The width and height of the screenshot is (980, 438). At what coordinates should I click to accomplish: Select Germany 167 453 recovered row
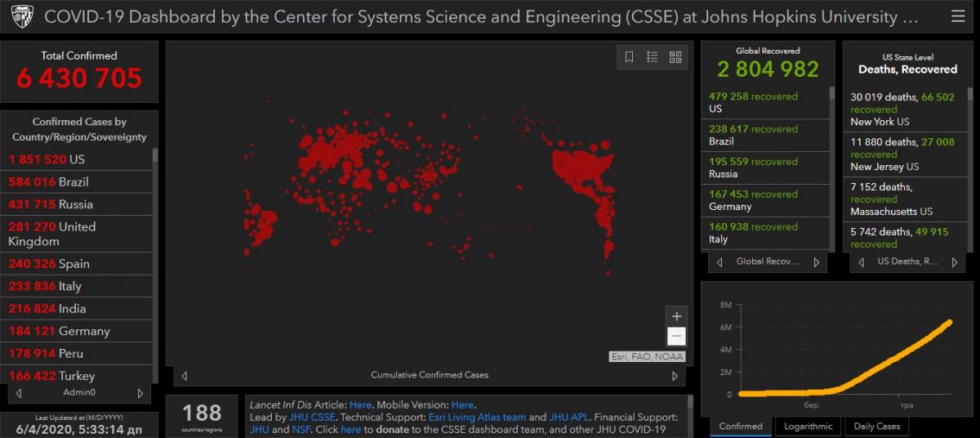click(x=766, y=200)
